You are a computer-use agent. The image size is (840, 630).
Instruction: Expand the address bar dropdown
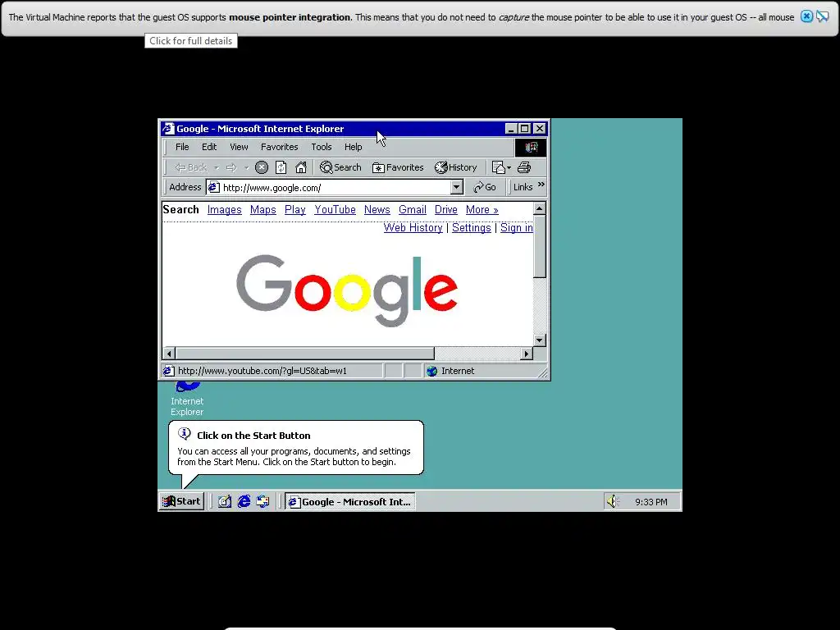tap(456, 187)
